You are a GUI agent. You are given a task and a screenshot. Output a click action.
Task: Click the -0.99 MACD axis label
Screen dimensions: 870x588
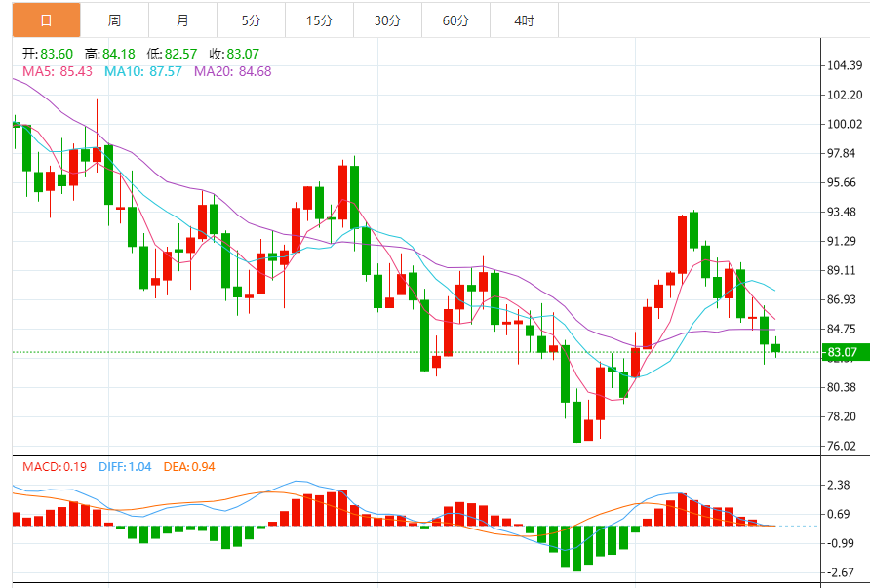point(840,543)
